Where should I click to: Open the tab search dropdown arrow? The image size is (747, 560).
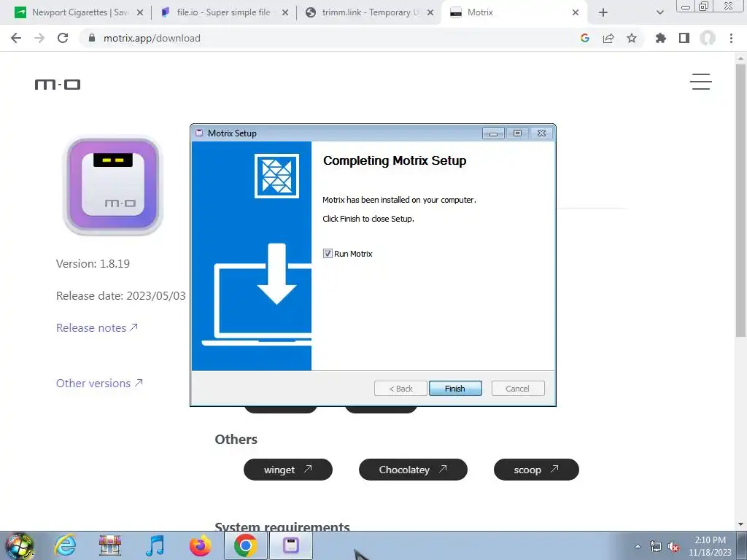(x=659, y=12)
